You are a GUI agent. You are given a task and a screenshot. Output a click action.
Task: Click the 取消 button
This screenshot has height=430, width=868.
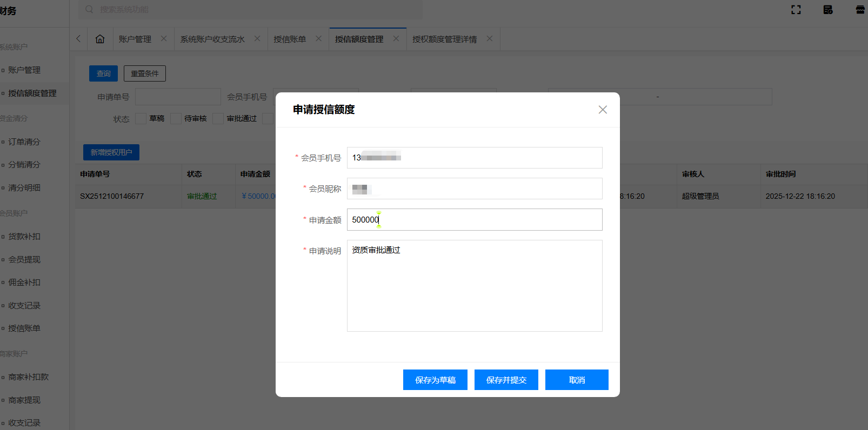tap(577, 380)
